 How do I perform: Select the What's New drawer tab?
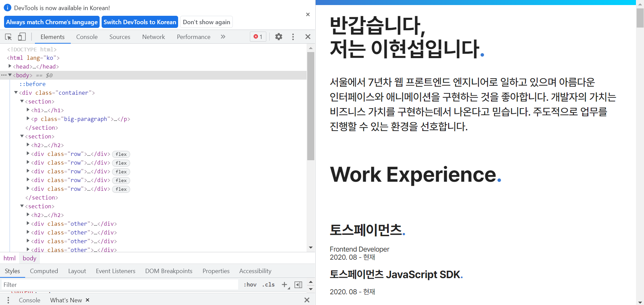66,300
